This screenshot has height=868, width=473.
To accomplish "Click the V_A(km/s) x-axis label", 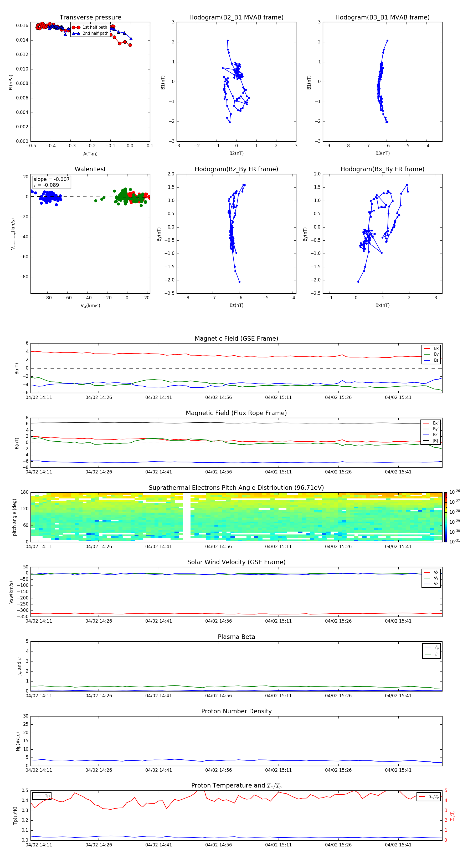I will click(x=90, y=306).
